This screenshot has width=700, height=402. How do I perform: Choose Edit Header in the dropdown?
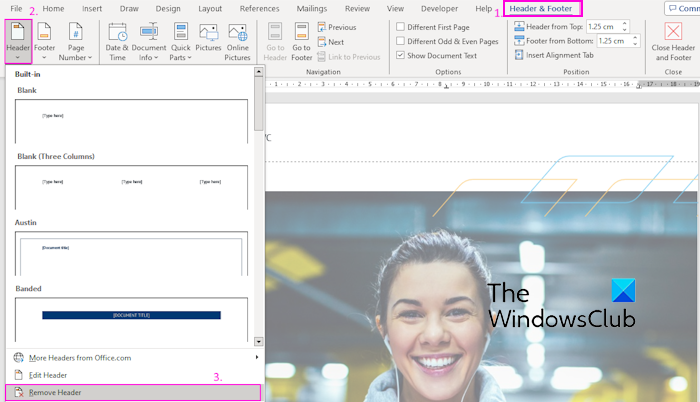[48, 375]
